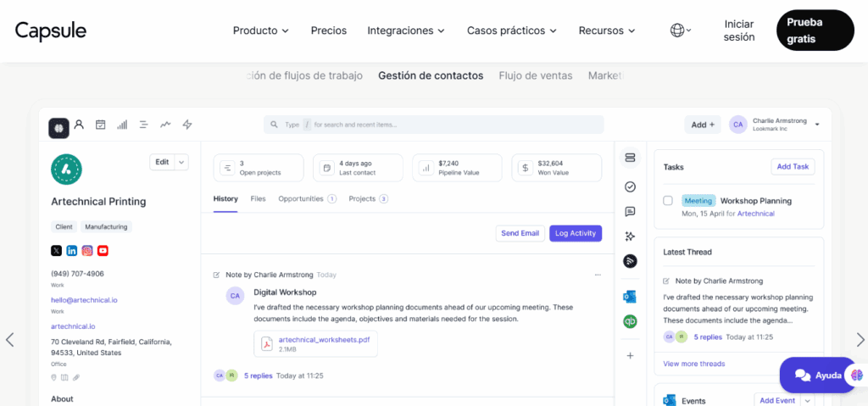Switch to the Files tab
The height and width of the screenshot is (406, 868).
tap(258, 199)
